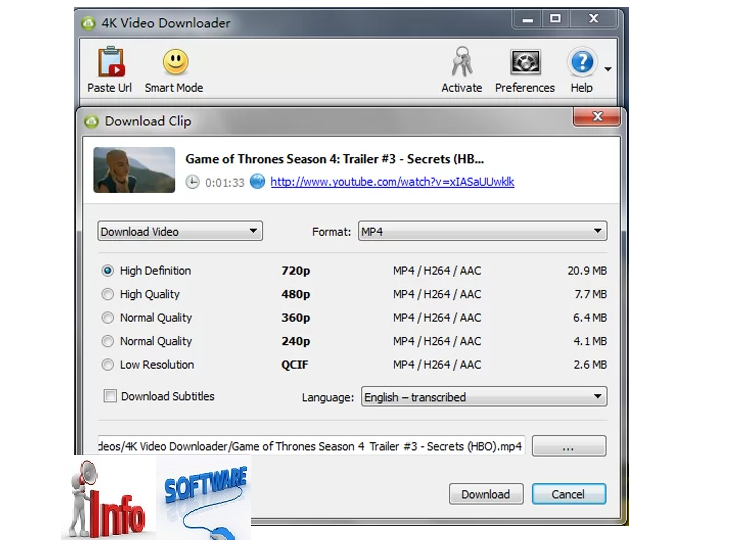Open the Language English – transcribed dropdown

tap(484, 397)
